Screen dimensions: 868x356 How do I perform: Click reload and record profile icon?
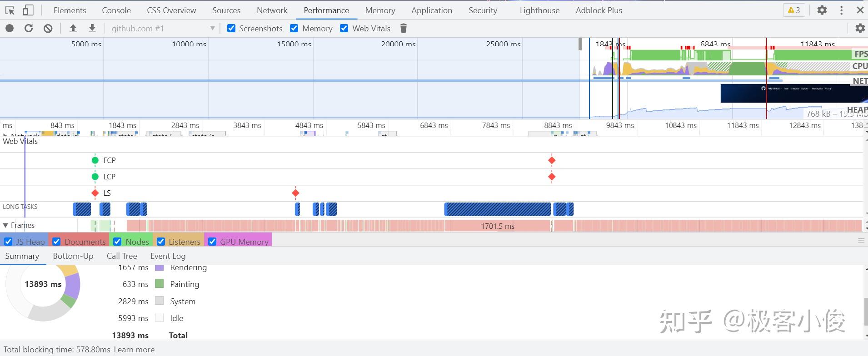tap(29, 28)
